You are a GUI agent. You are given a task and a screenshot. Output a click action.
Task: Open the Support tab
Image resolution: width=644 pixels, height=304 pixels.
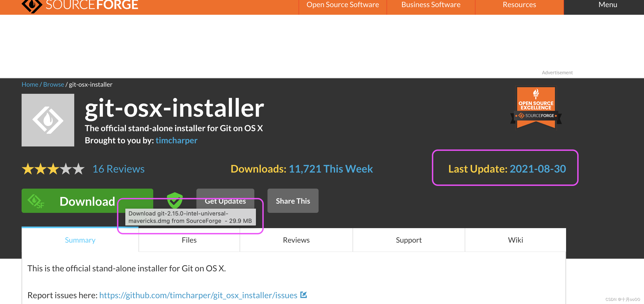pos(409,240)
